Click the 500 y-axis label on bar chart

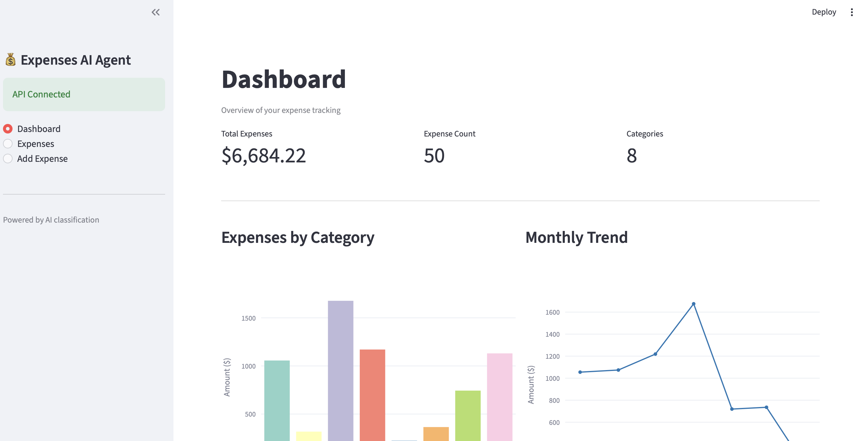[250, 414]
